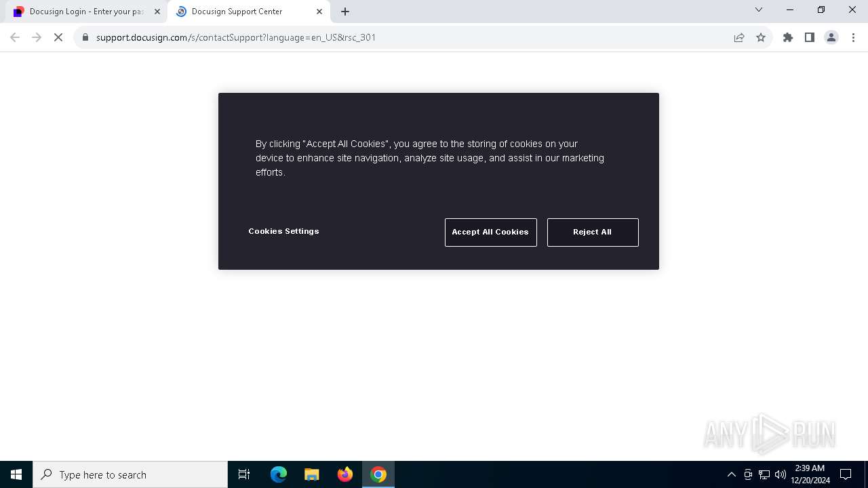Open network status tray icon

click(764, 474)
